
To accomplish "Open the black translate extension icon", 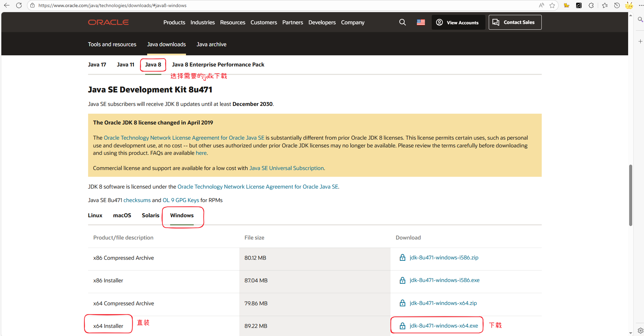I will [x=579, y=5].
